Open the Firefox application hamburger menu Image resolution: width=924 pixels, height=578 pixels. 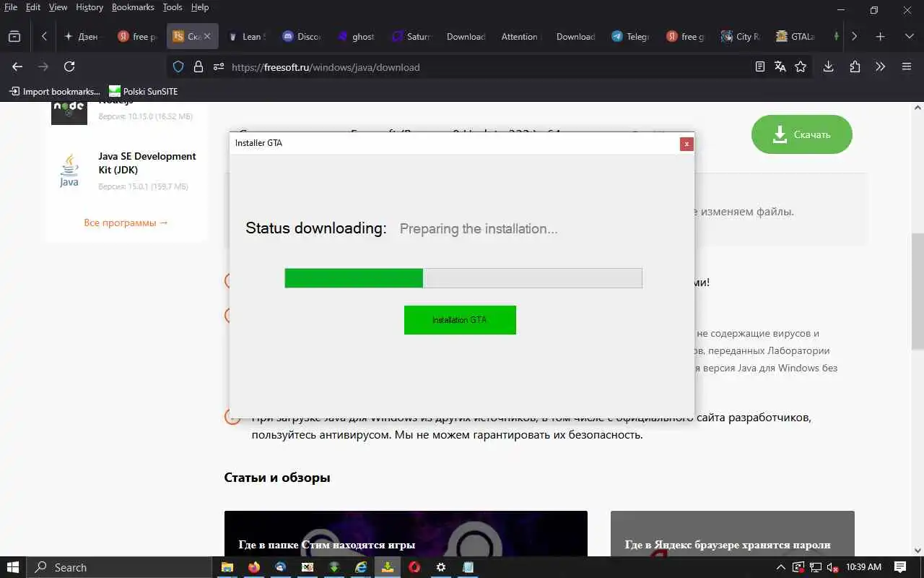907,66
